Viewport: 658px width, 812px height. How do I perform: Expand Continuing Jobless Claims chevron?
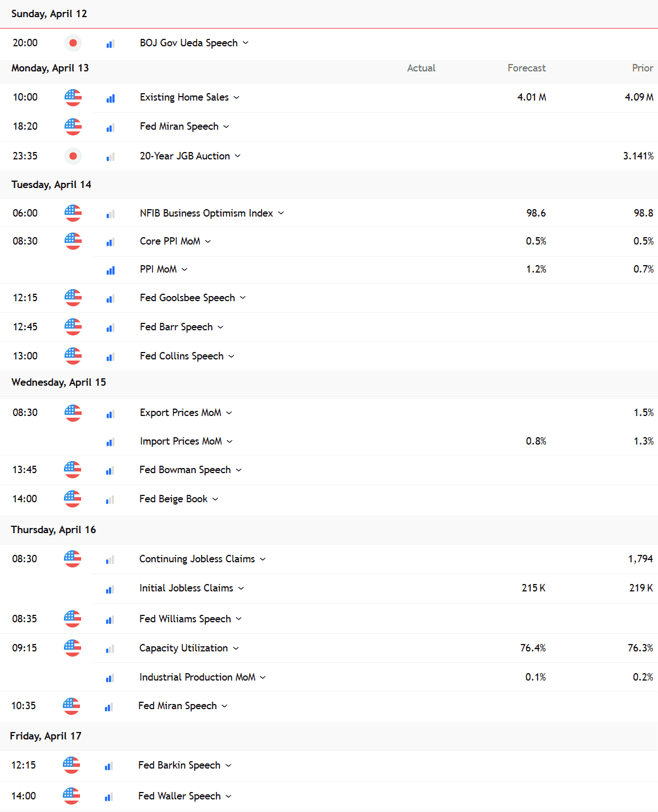pos(263,559)
